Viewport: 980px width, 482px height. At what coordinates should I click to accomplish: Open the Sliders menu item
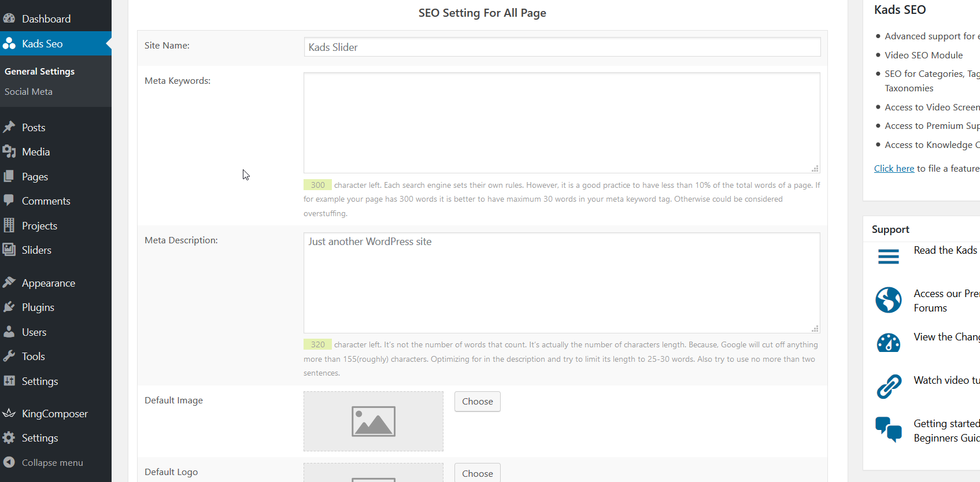pyautogui.click(x=36, y=250)
